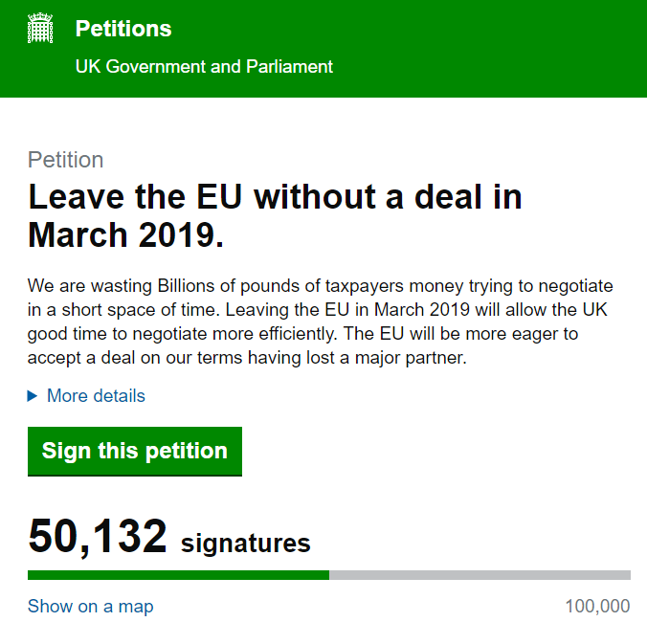
Task: Open the Petitions home link in header
Action: point(123,29)
